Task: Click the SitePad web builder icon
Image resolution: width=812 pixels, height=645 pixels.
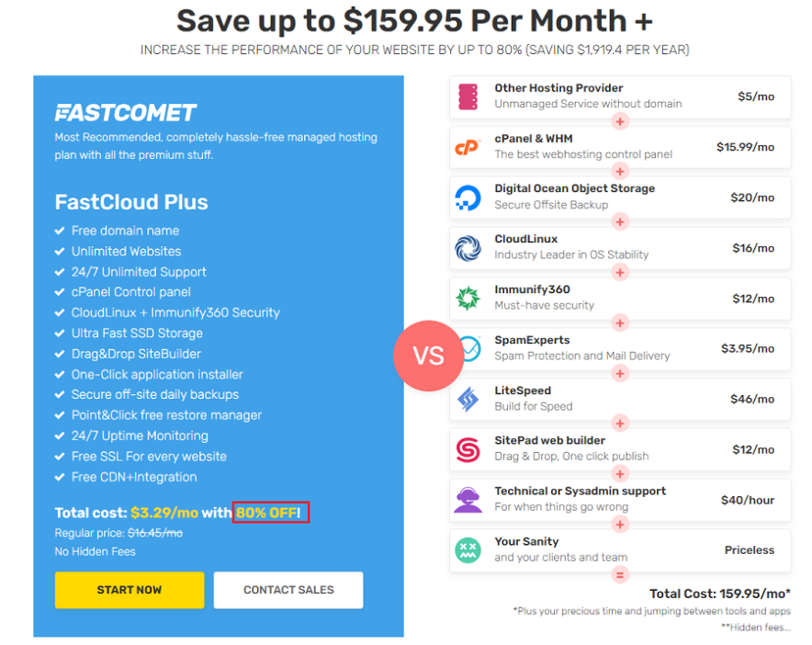Action: tap(468, 450)
